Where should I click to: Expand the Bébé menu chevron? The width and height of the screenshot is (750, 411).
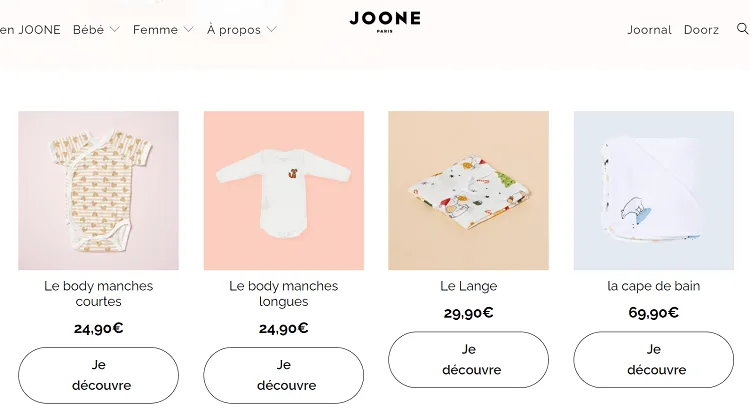click(x=114, y=30)
